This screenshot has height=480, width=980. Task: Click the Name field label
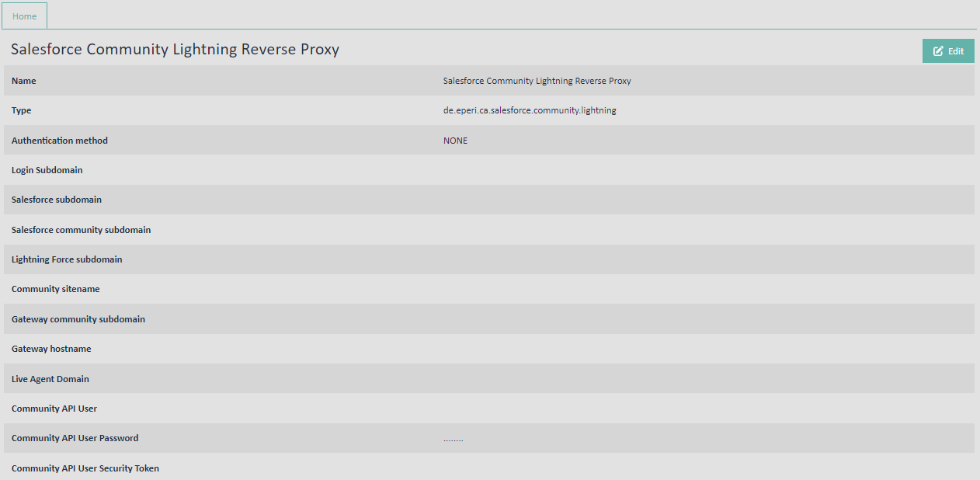coord(24,81)
